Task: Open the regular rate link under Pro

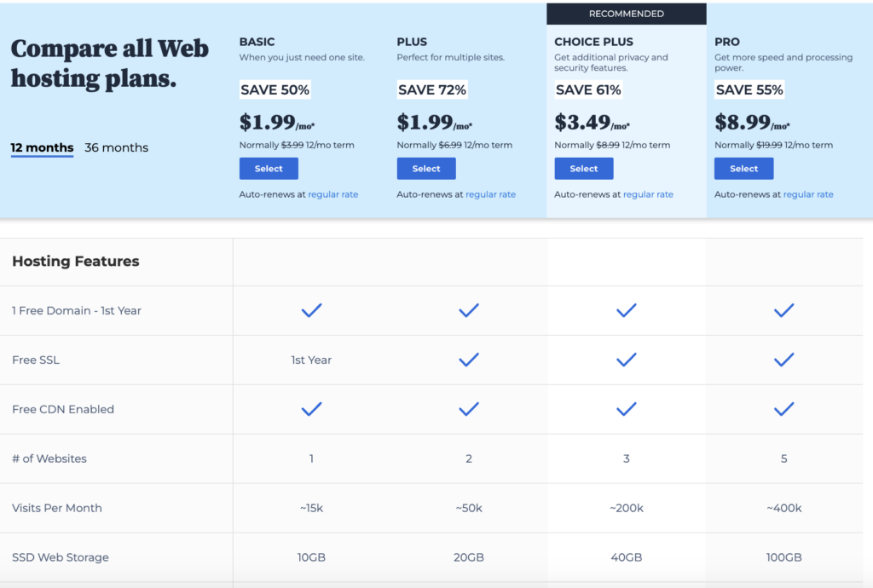Action: coord(807,193)
